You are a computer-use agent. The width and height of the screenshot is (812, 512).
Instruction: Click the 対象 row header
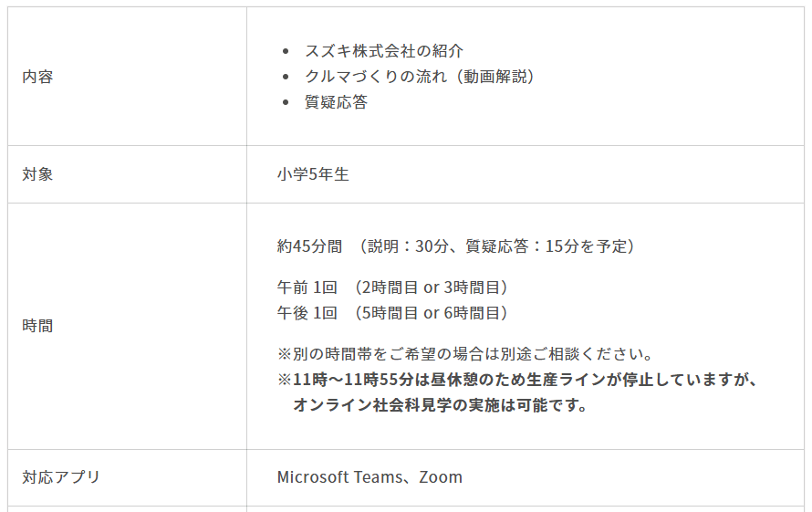tap(37, 174)
